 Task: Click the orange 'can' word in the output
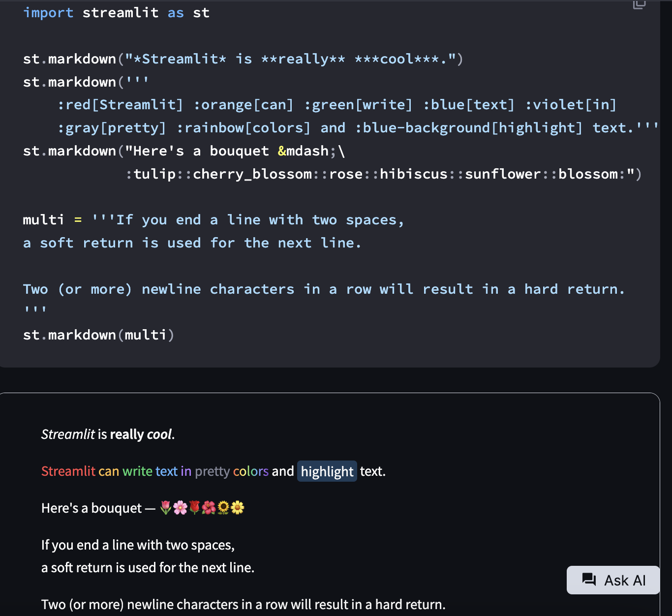tap(109, 471)
